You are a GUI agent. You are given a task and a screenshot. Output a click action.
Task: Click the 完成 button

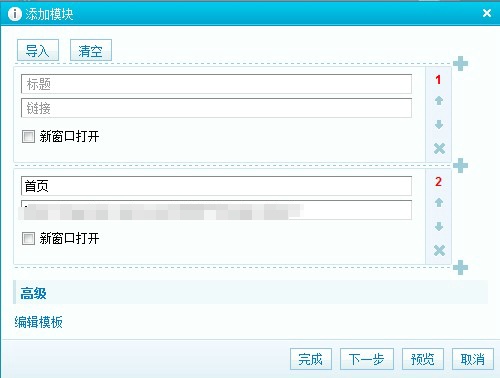(x=311, y=359)
